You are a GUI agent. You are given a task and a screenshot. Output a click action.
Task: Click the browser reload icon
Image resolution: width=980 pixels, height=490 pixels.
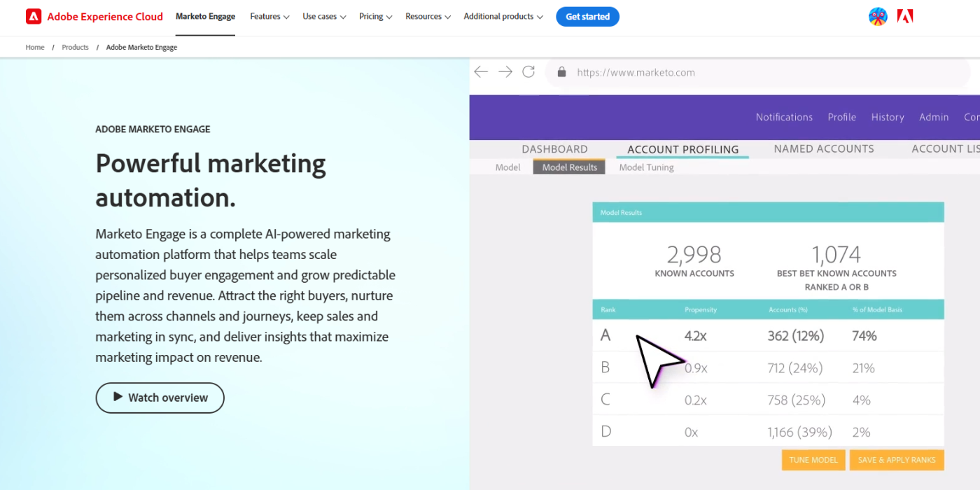click(x=528, y=71)
